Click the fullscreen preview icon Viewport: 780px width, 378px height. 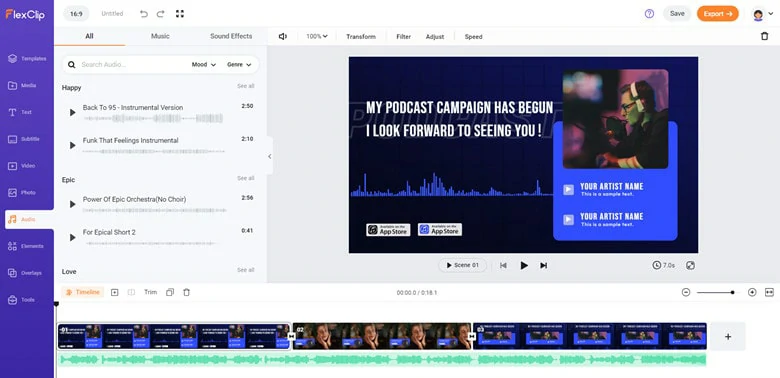coord(690,266)
